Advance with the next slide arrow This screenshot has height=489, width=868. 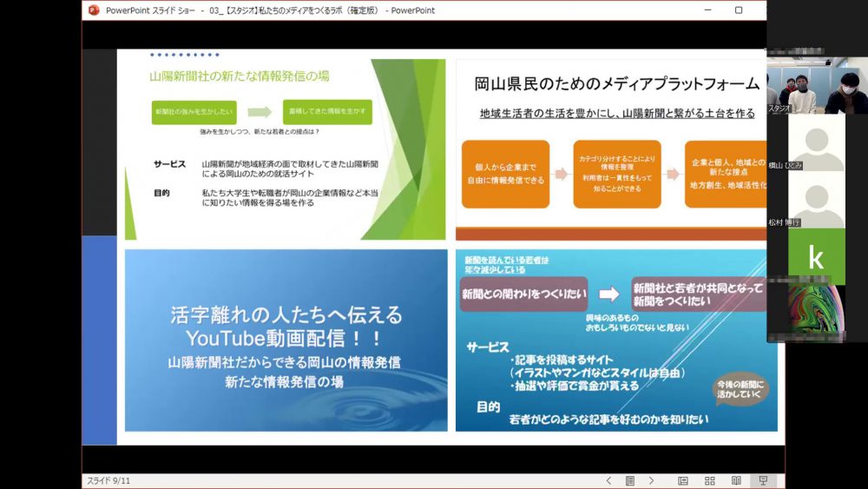(652, 480)
